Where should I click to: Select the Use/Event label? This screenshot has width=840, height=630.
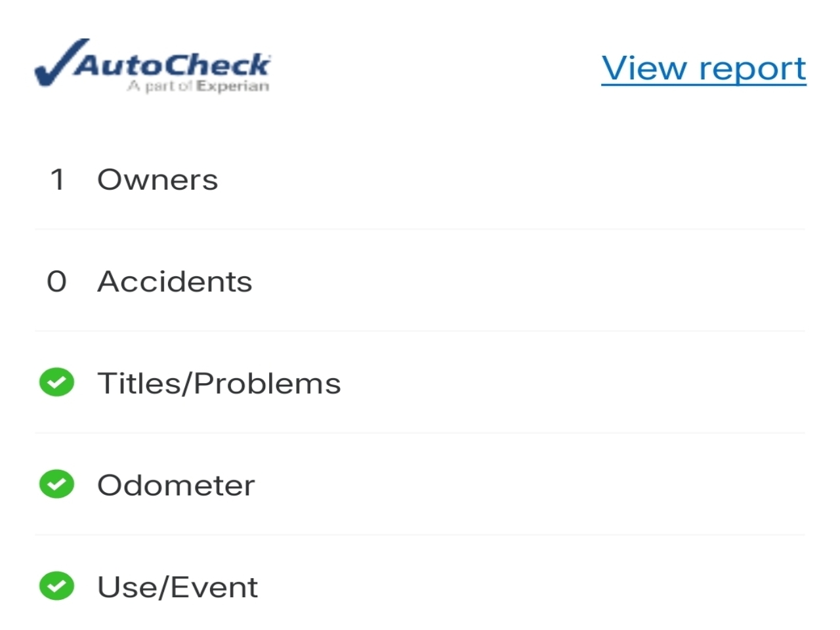coord(177,587)
